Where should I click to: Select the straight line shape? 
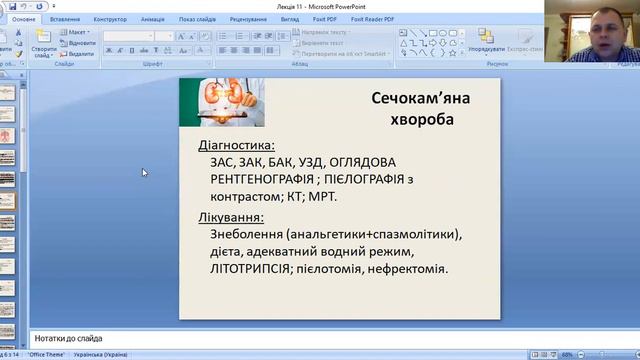[413, 33]
